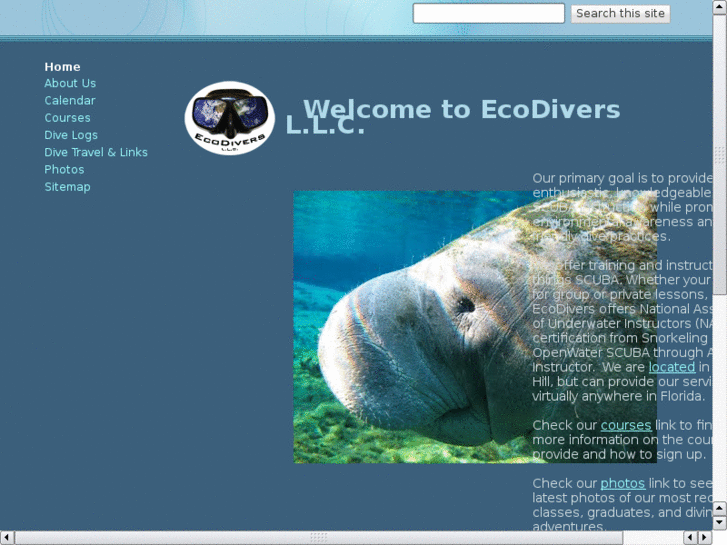The image size is (727, 545).
Task: Click the rightmost horizontal scrollbar arrow
Action: (x=705, y=538)
